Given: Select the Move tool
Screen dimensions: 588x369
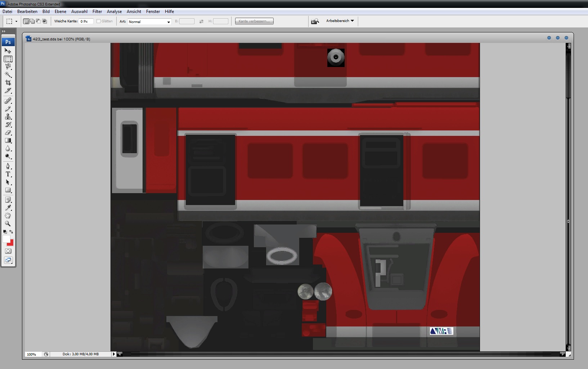Looking at the screenshot, I should pyautogui.click(x=8, y=51).
